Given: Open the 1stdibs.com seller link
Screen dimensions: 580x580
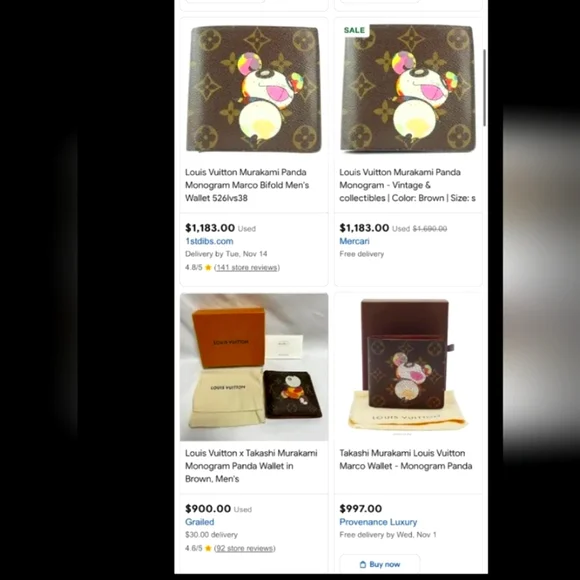Looking at the screenshot, I should [209, 241].
